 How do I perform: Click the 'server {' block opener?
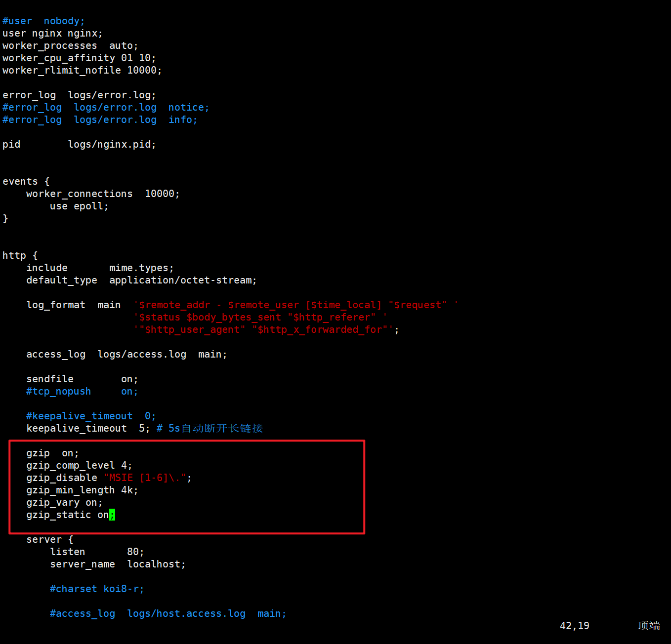coord(50,540)
